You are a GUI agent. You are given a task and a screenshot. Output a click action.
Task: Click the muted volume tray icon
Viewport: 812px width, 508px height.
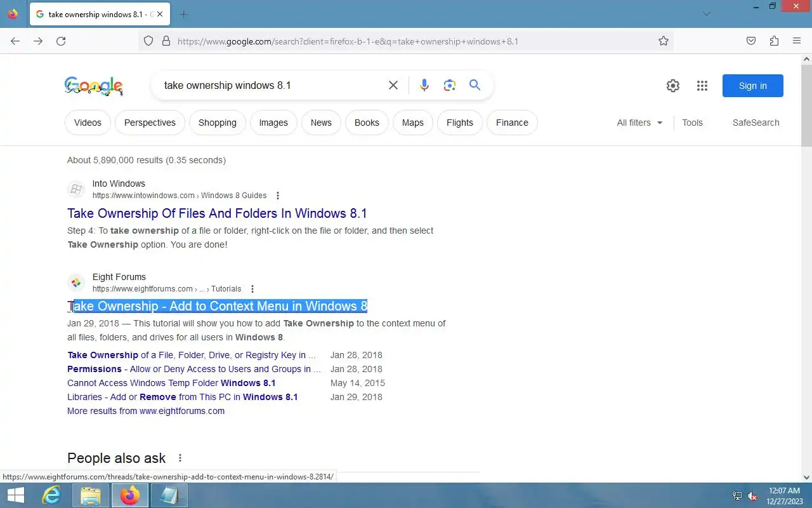click(x=752, y=496)
